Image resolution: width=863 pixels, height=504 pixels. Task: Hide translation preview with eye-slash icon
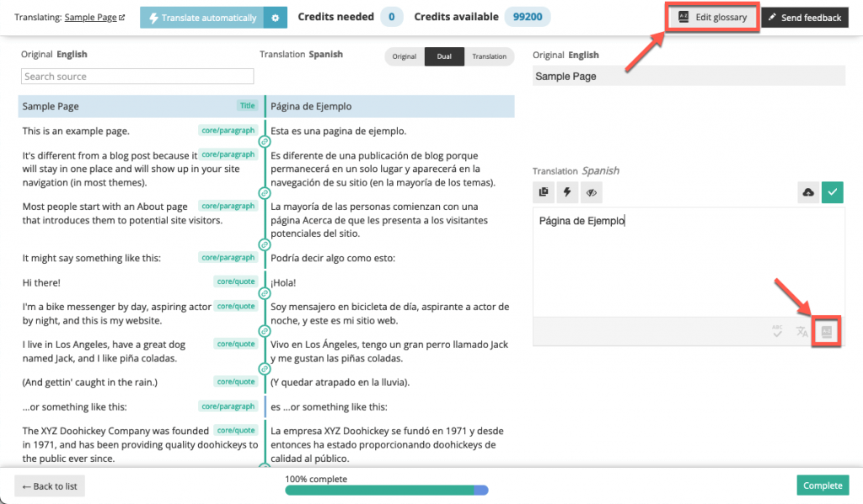click(591, 192)
